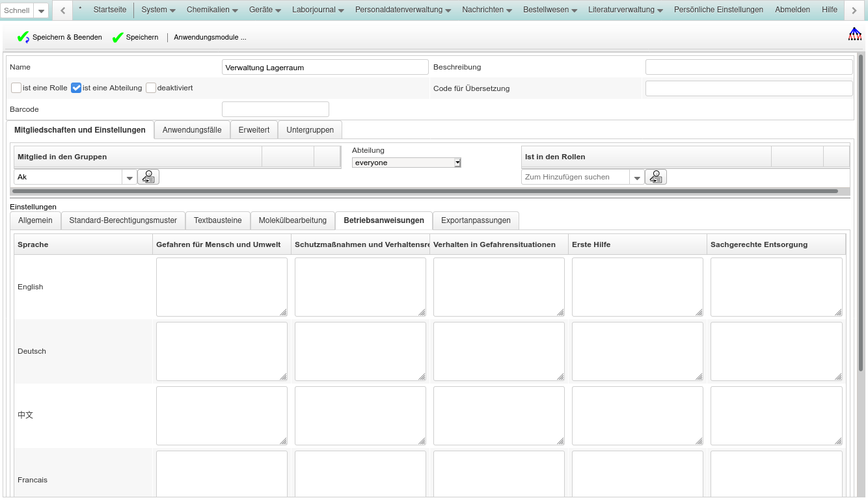868x500 pixels.
Task: Toggle the 'deaktiviert' checkbox
Action: point(151,88)
